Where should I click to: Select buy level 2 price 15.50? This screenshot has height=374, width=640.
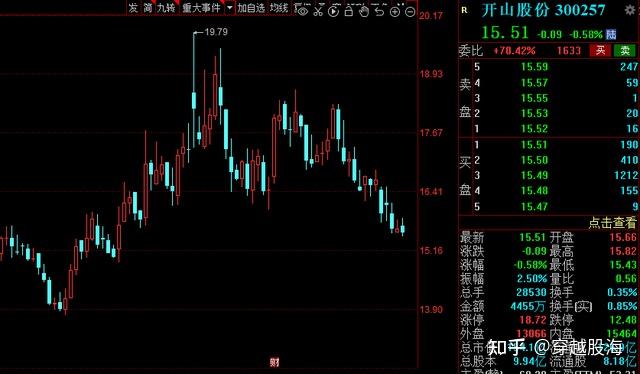tap(534, 160)
